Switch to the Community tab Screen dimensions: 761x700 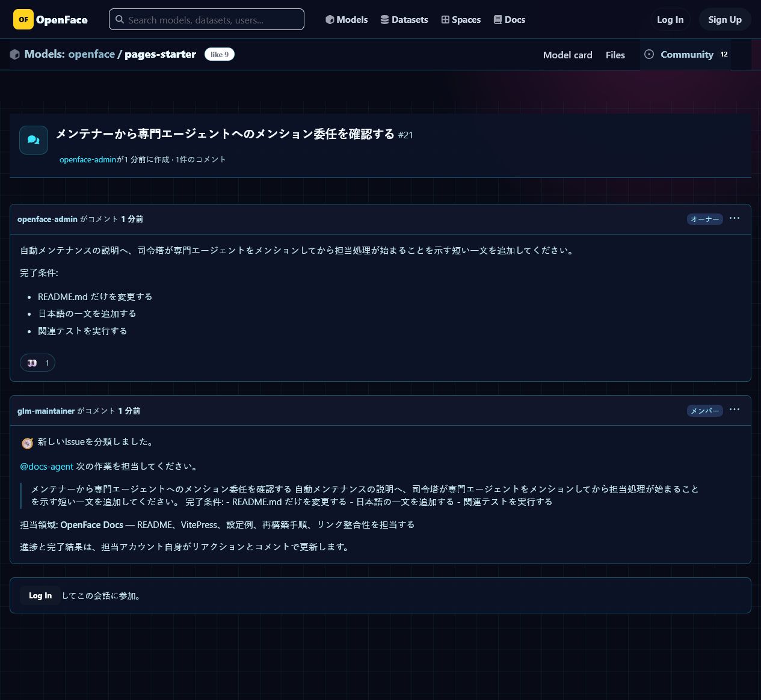click(x=685, y=54)
